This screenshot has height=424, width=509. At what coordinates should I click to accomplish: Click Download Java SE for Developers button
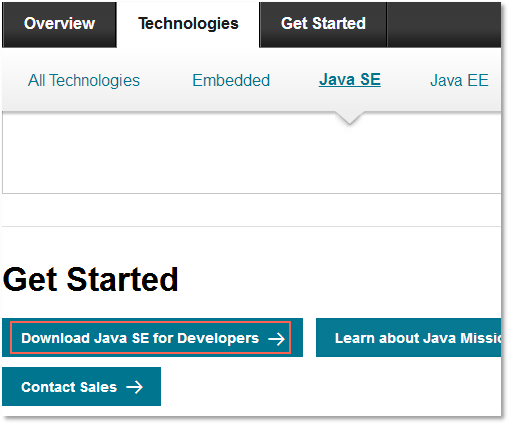click(x=152, y=338)
